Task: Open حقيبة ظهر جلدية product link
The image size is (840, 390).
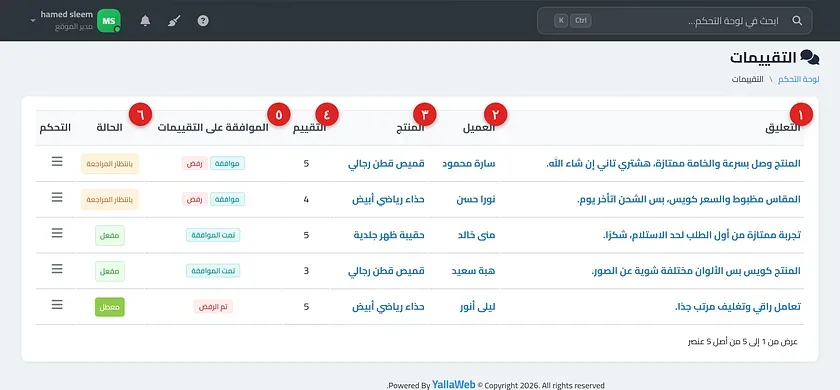Action: pyautogui.click(x=389, y=235)
